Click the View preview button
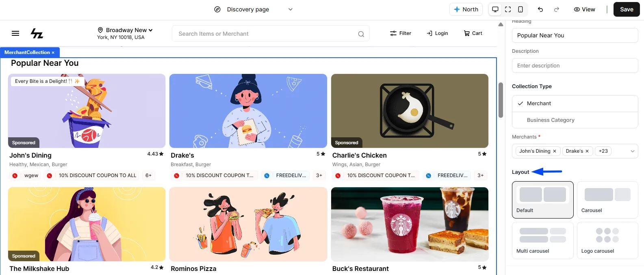 [584, 9]
